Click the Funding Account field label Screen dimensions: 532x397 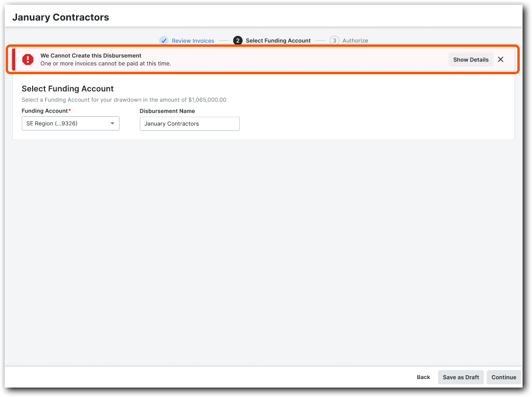(46, 111)
